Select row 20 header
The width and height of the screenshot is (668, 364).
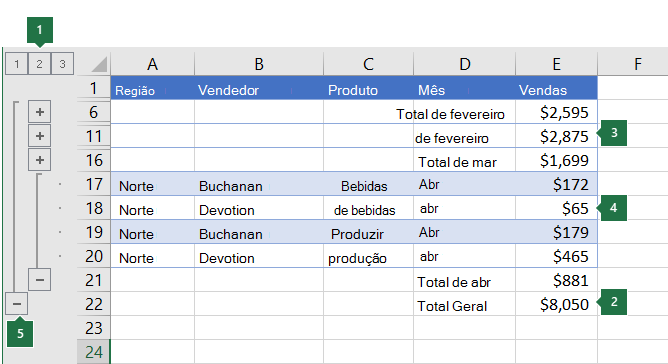(x=94, y=256)
